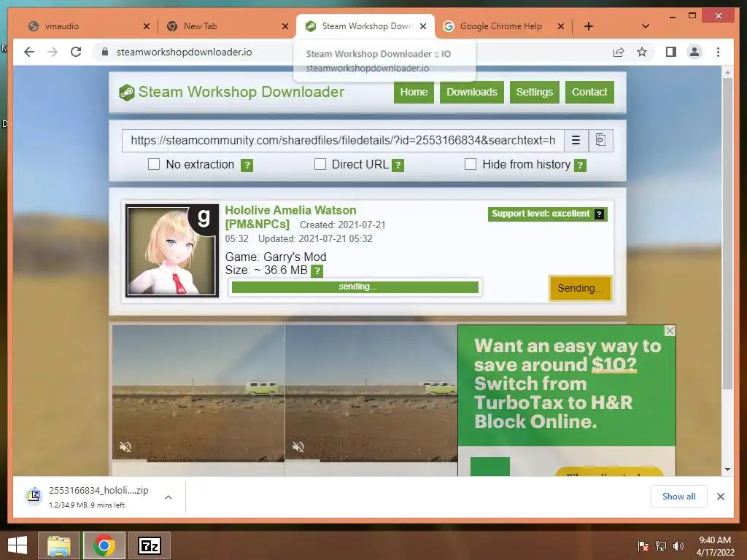The height and width of the screenshot is (560, 747).
Task: Click the Support level: excellent badge
Action: (547, 214)
